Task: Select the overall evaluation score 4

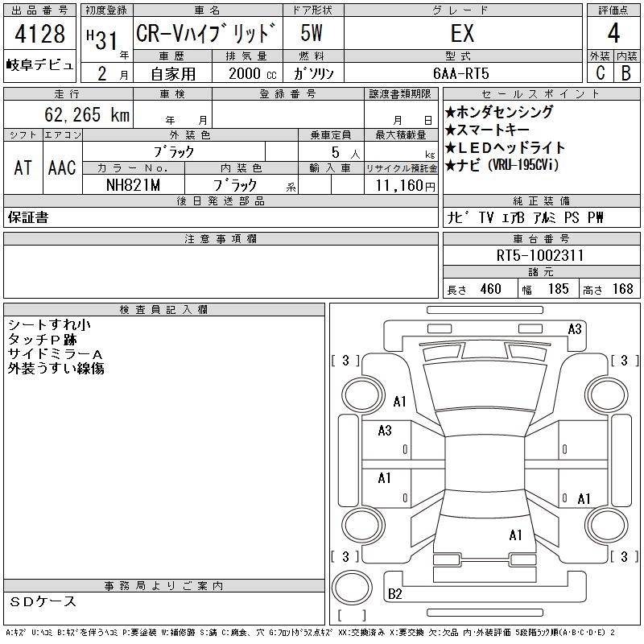Action: 613,34
